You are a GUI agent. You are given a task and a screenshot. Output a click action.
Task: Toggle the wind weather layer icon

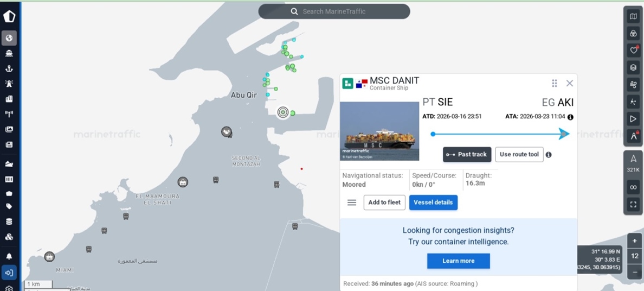coord(633,85)
